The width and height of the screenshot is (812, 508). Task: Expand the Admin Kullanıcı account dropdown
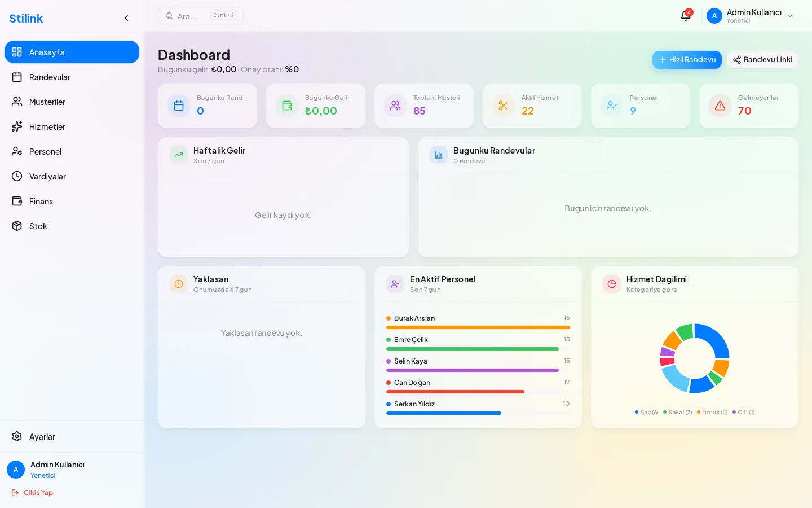[790, 16]
